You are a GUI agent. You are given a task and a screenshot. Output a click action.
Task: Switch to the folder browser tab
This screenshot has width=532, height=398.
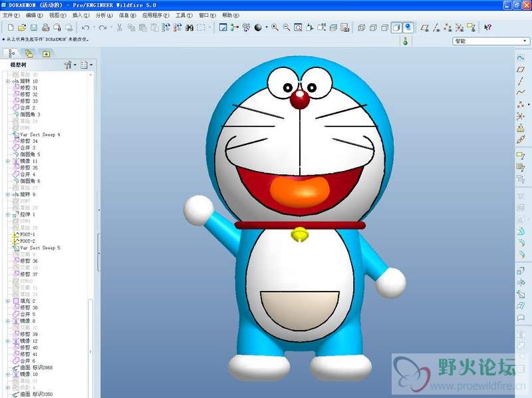pyautogui.click(x=29, y=53)
